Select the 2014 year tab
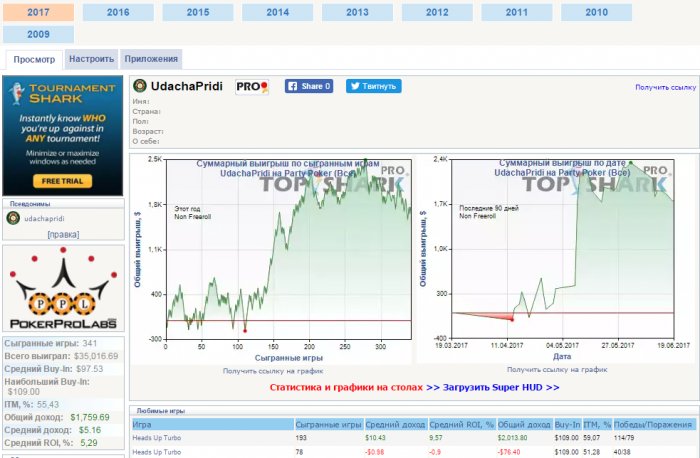This screenshot has width=700, height=458. point(278,12)
